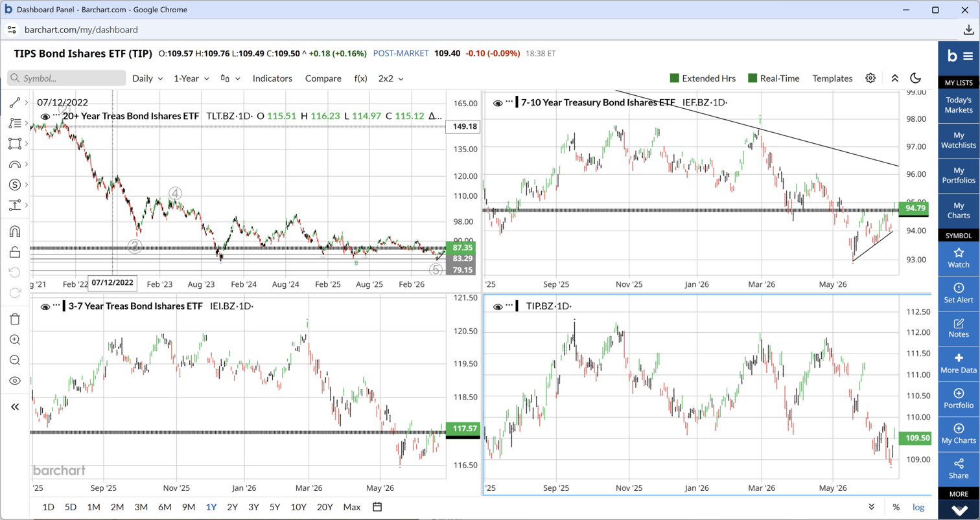Click the download icon in Chrome address bar
Image resolution: width=980 pixels, height=520 pixels.
(x=968, y=30)
